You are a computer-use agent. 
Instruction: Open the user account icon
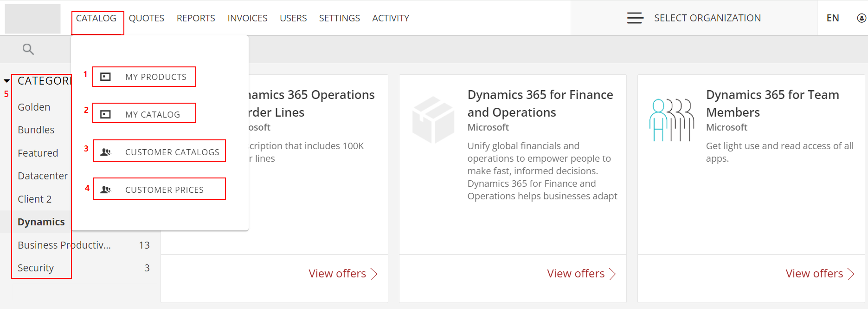point(862,18)
